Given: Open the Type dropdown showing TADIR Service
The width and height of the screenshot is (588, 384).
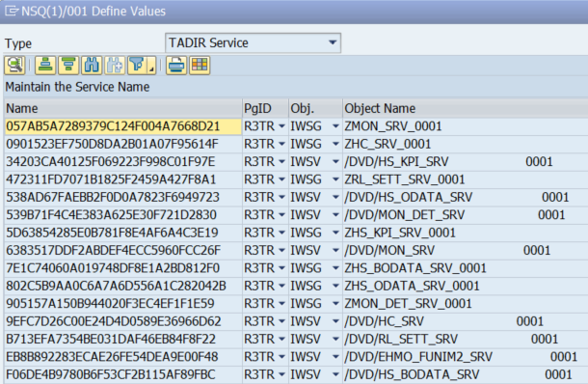Looking at the screenshot, I should (x=332, y=42).
